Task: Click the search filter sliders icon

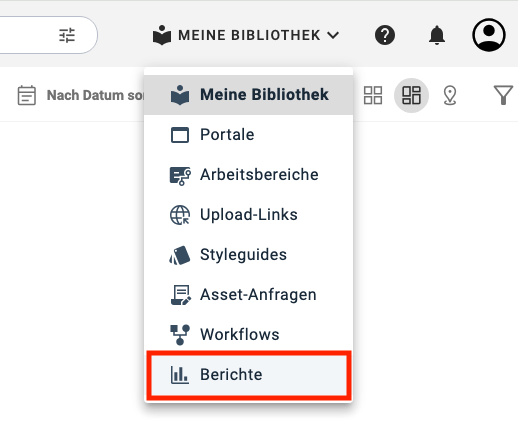Action: [x=67, y=35]
